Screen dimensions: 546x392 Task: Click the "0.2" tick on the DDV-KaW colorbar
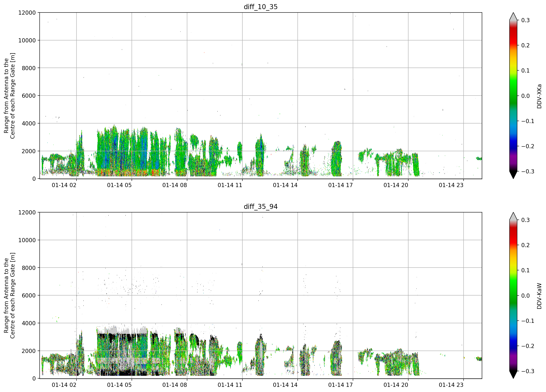click(x=526, y=245)
